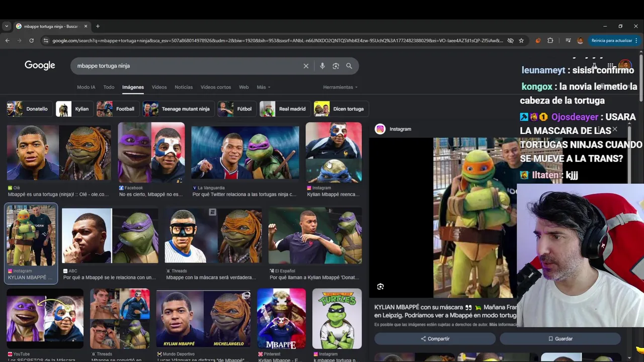
Task: Click the address bar URL field
Action: pos(277,40)
